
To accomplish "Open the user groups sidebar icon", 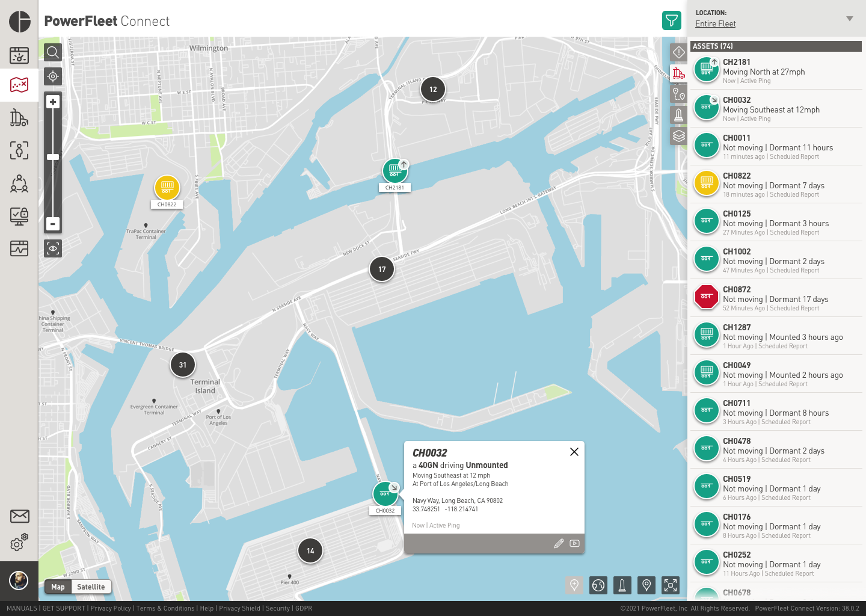I will click(x=19, y=183).
